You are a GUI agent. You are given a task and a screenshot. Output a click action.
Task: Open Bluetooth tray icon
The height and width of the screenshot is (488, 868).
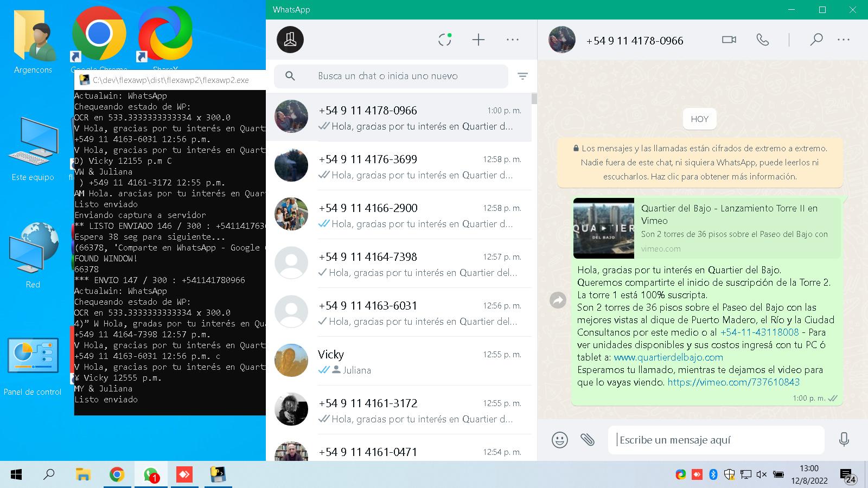coord(713,474)
